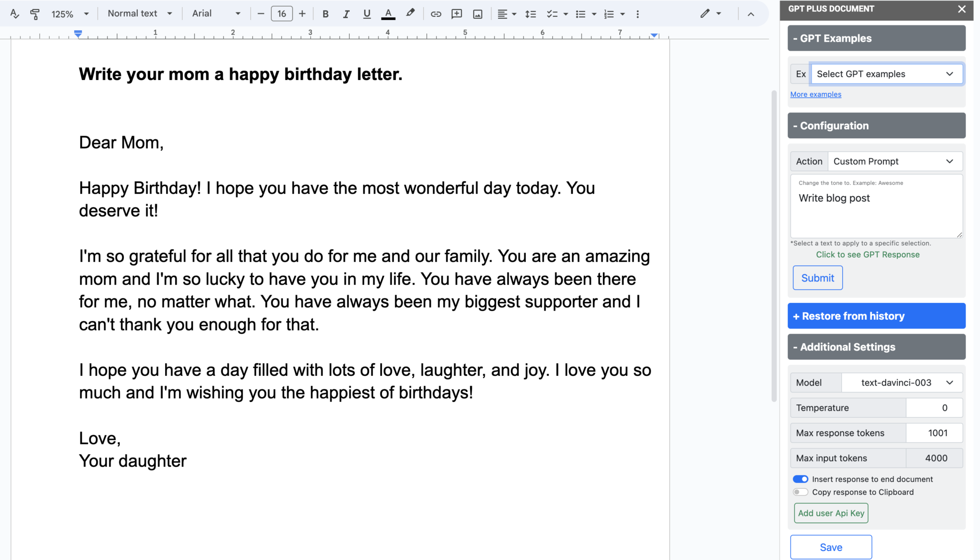Open the Action Custom Prompt dropdown
This screenshot has width=980, height=560.
pos(894,161)
